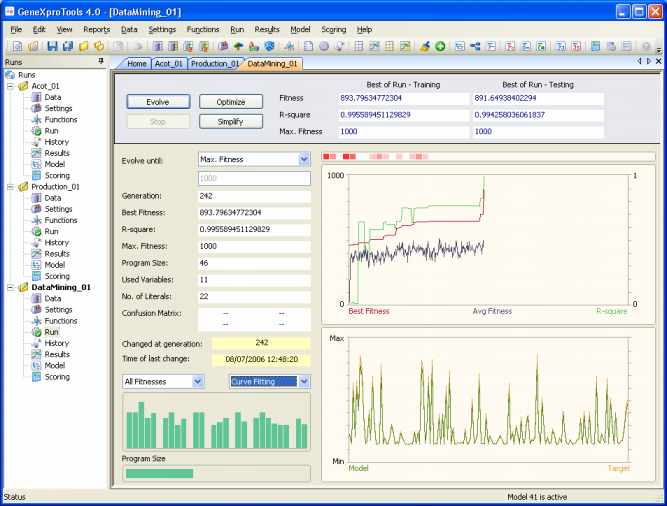This screenshot has height=506, width=667.
Task: Switch to the Production_01 tab
Action: [x=215, y=64]
